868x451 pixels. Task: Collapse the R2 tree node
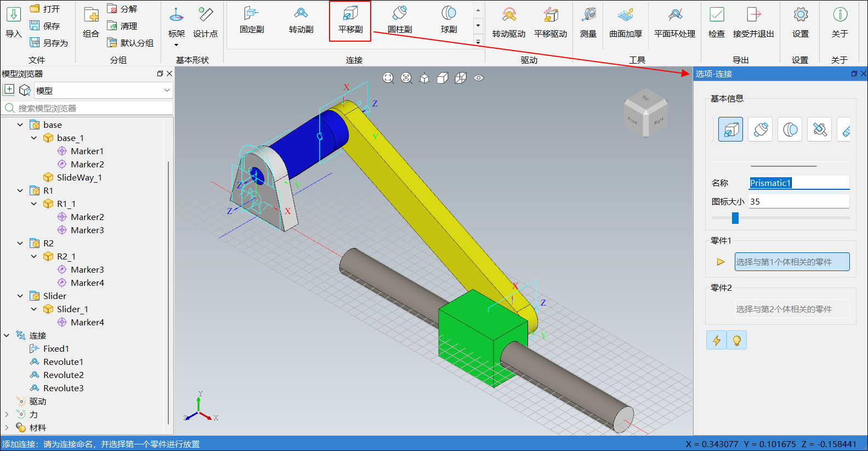coord(20,243)
